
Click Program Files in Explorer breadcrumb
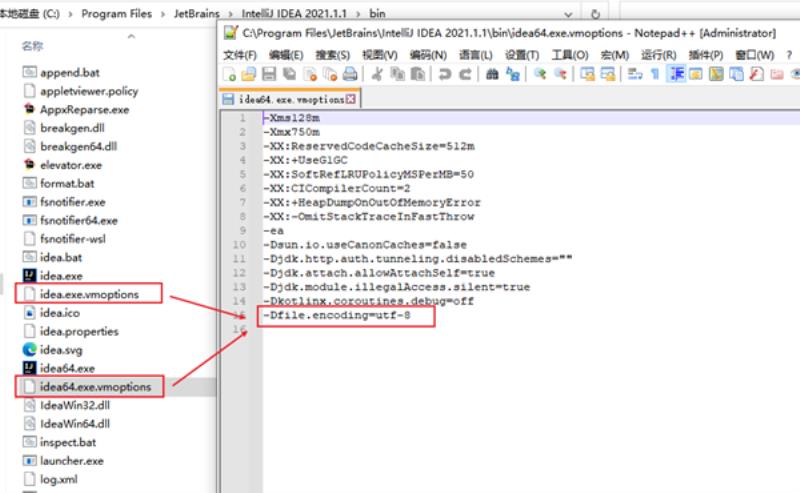coord(116,14)
